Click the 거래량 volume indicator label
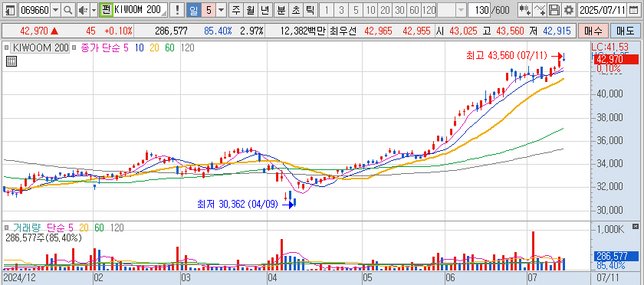 [27, 227]
